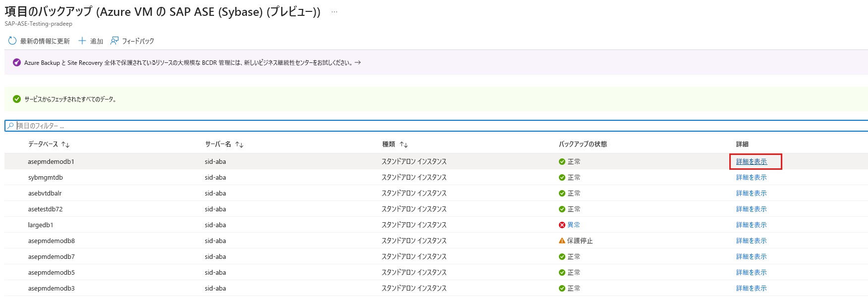Click スタンドアロン インスタンス in asepmdemodb3 row
Screen dimensions: 868x297
[414, 288]
